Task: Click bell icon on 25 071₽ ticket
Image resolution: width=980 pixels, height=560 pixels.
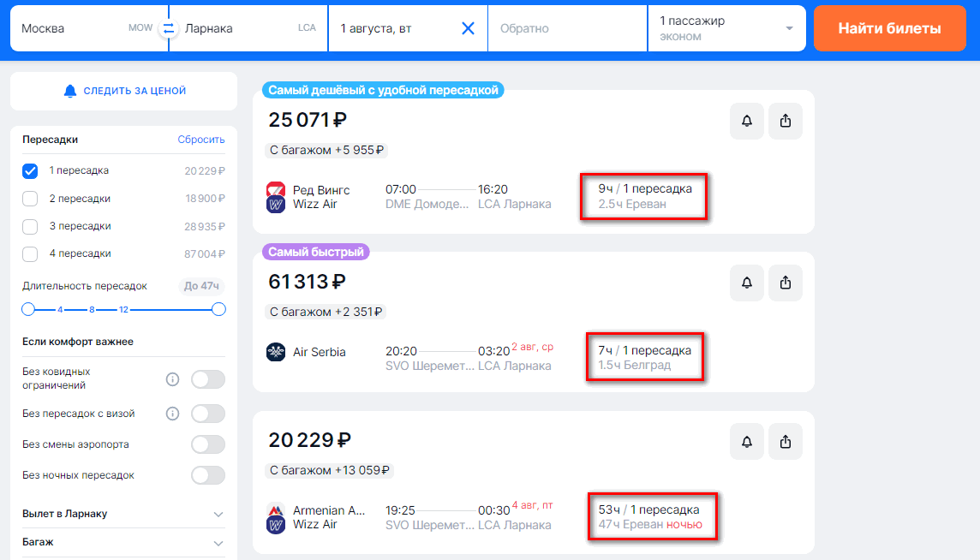Action: tap(746, 122)
